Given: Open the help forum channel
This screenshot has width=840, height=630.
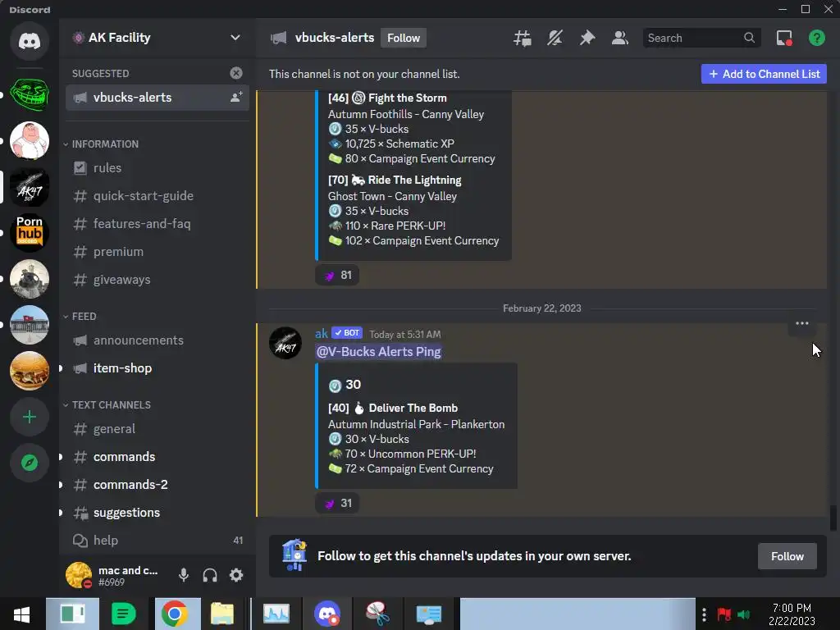Looking at the screenshot, I should 157,540.
